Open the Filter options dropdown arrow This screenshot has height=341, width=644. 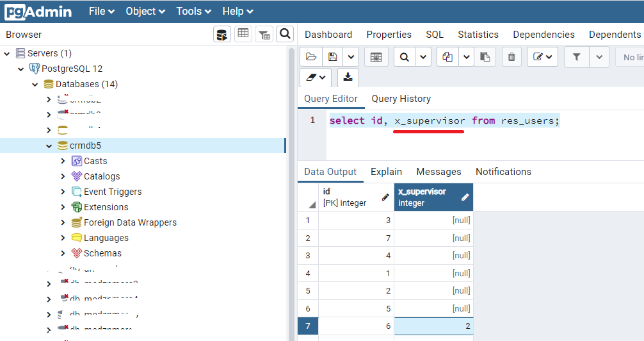(599, 57)
